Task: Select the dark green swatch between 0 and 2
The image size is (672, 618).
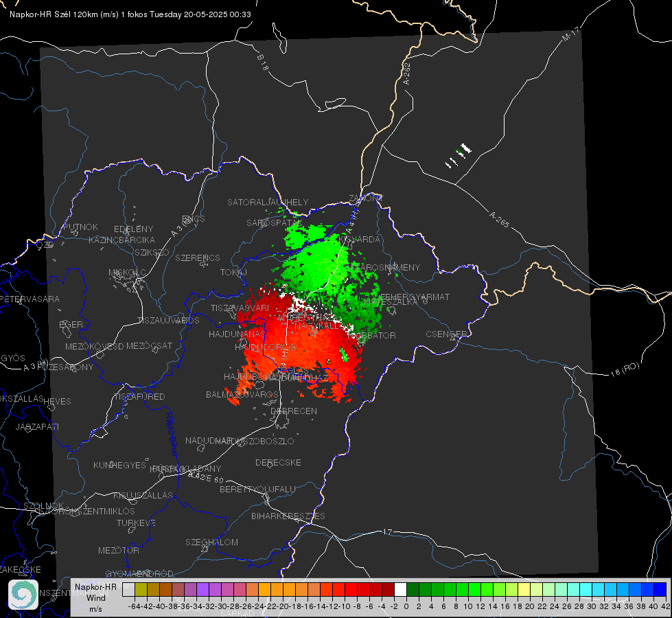Action: 413,589
